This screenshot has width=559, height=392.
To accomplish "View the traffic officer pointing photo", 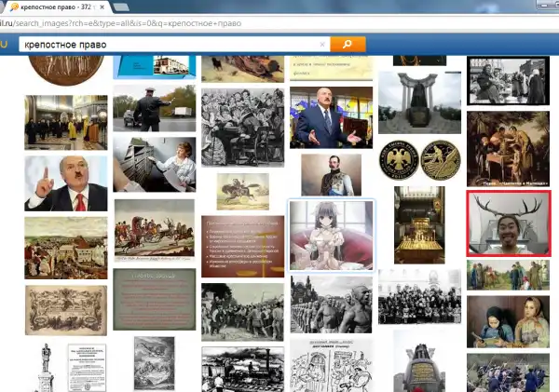I will [154, 108].
